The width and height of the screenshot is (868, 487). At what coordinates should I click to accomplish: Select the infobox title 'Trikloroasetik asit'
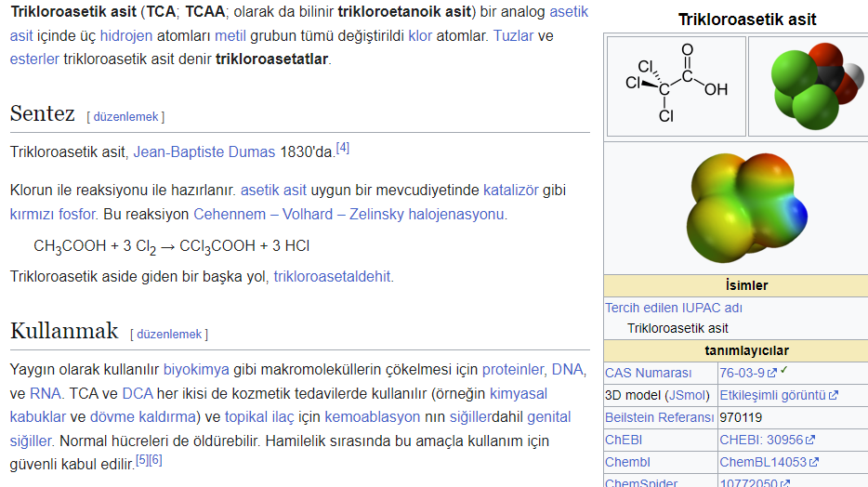pos(747,20)
